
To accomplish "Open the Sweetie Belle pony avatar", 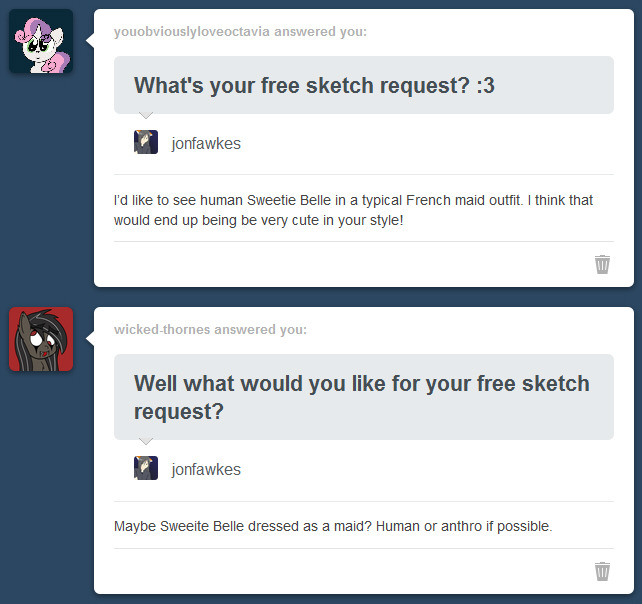I will [41, 41].
